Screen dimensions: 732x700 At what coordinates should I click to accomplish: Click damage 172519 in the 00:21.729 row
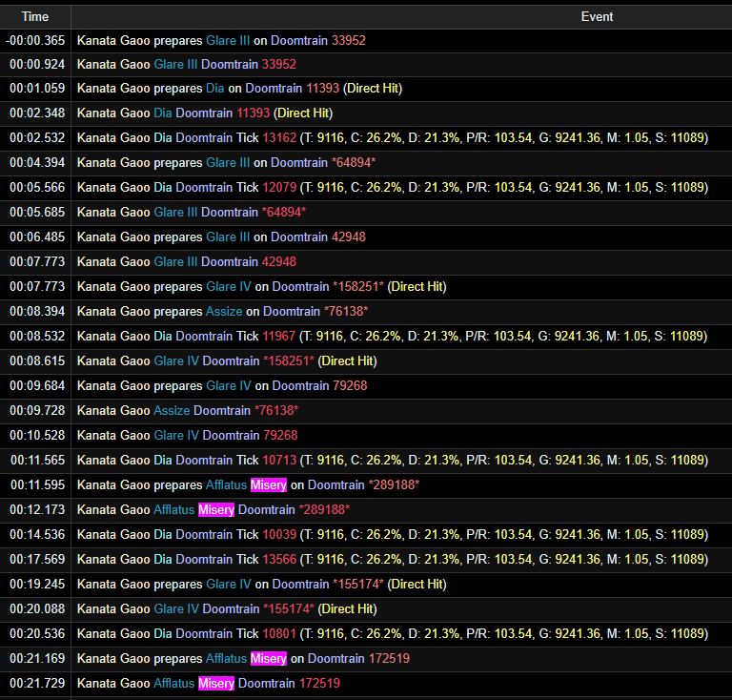(319, 683)
